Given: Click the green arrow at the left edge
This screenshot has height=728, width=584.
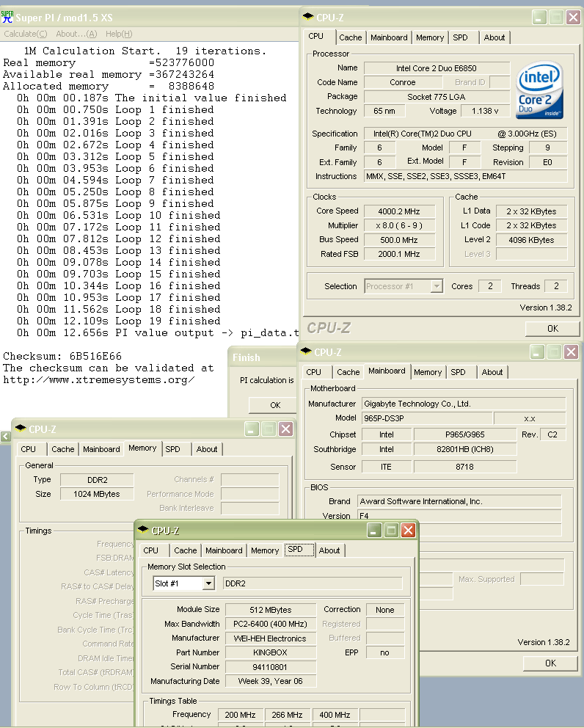Looking at the screenshot, I should [6, 437].
